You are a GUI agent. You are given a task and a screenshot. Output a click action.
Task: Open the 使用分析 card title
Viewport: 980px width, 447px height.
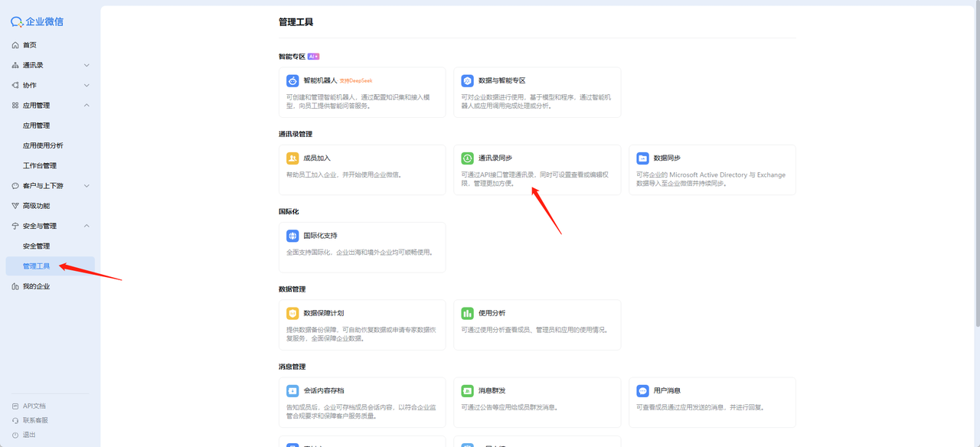[492, 313]
